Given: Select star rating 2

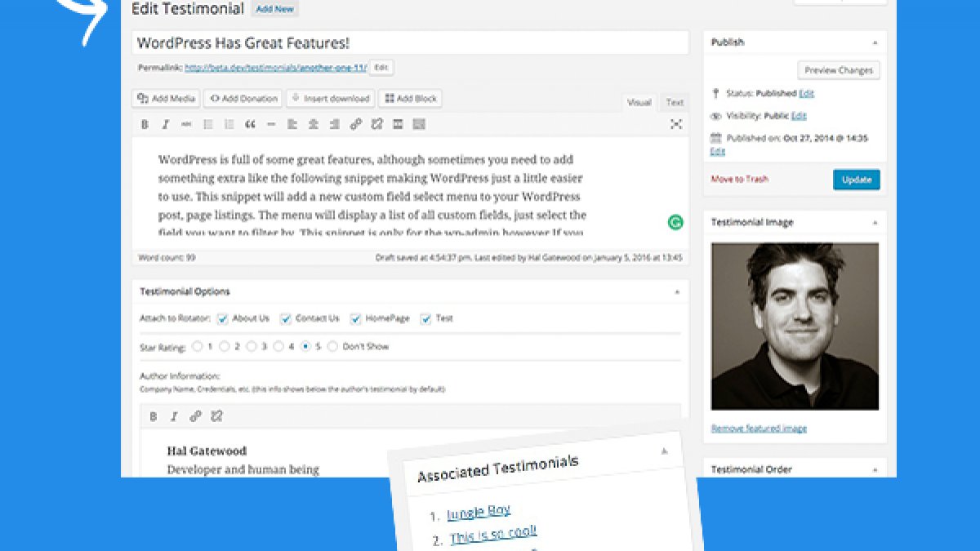Looking at the screenshot, I should click(x=224, y=347).
